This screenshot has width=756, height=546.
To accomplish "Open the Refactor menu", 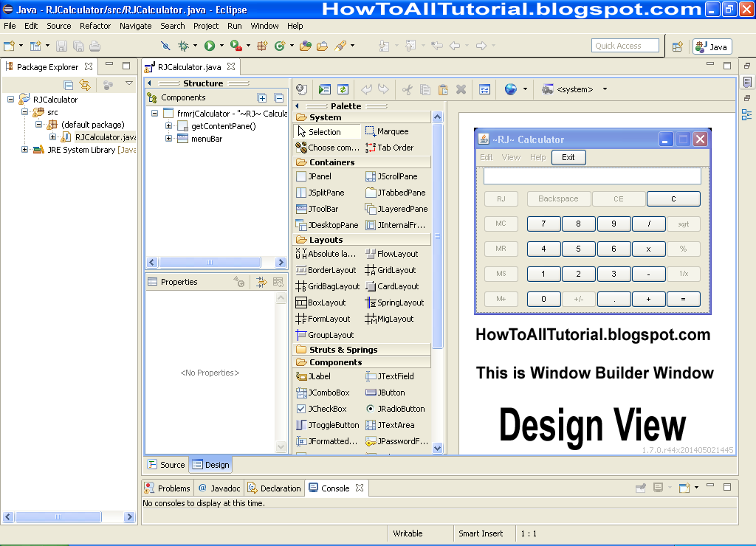I will coord(95,26).
